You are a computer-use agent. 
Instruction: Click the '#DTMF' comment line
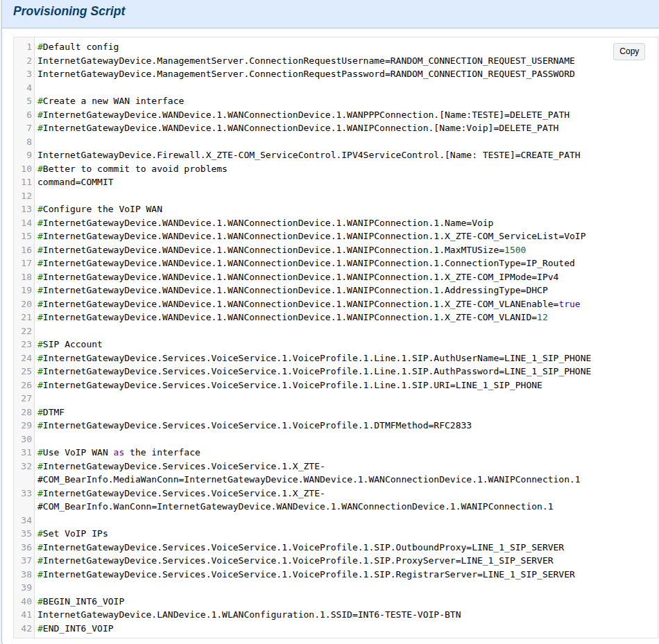click(x=51, y=412)
